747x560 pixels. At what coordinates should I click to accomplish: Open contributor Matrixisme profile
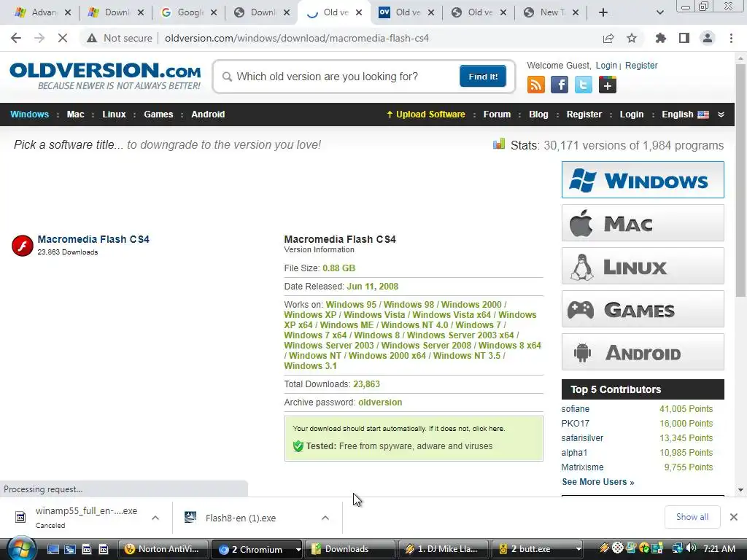pos(582,467)
